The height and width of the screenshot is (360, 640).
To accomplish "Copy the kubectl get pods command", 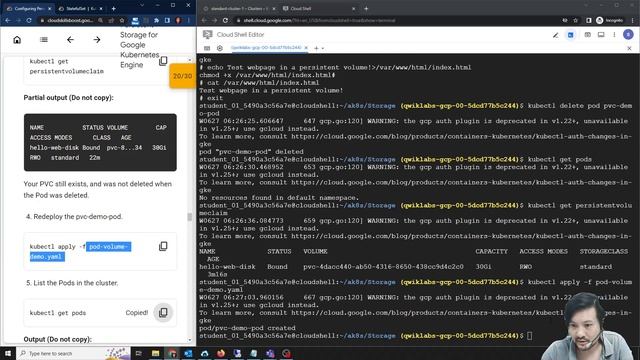I will tap(163, 313).
